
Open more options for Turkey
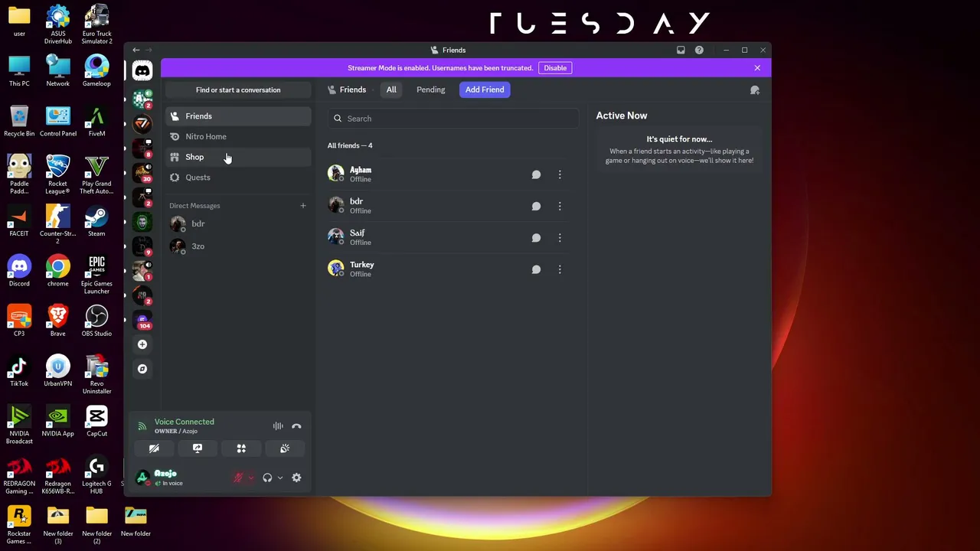point(560,269)
